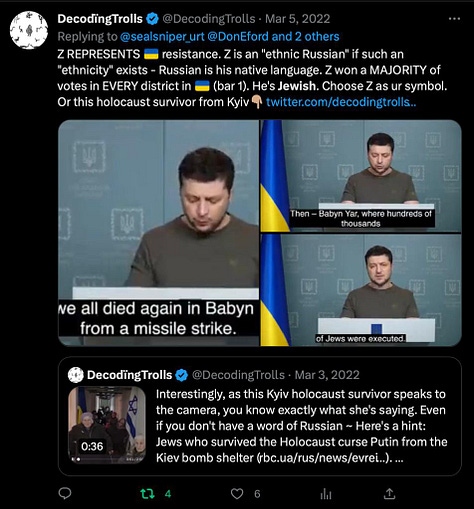Screen dimensions: 474x509
Task: Follow the twitter.com/decodingtrolls link
Action: (341, 102)
